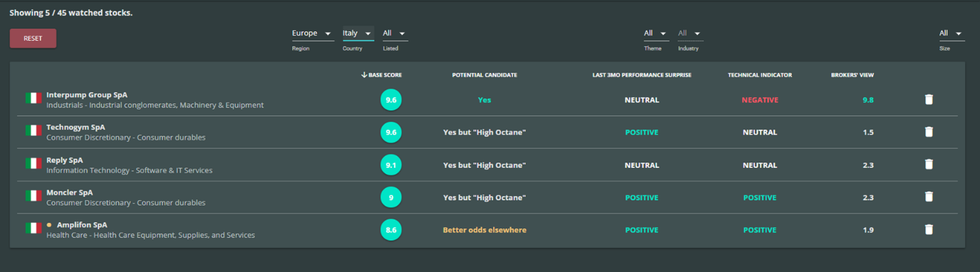
Task: Click Reply SpA base score badge 9.1
Action: coord(391,165)
